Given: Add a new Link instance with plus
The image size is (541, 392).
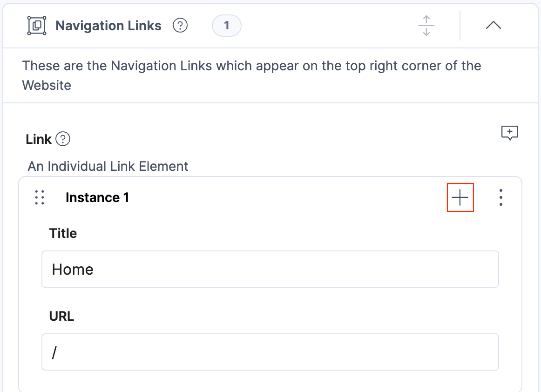Looking at the screenshot, I should (460, 198).
